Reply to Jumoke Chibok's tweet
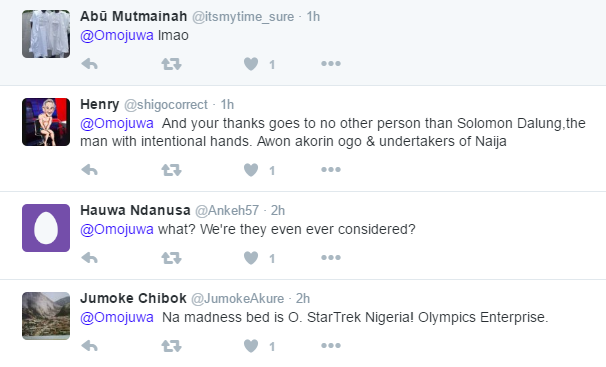The height and width of the screenshot is (367, 606). (x=89, y=346)
